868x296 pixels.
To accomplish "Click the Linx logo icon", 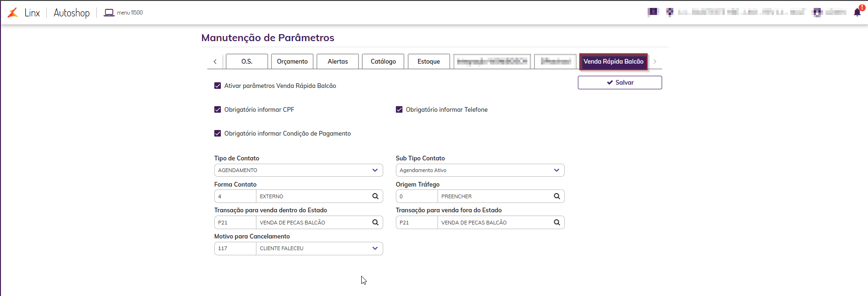I will (13, 13).
